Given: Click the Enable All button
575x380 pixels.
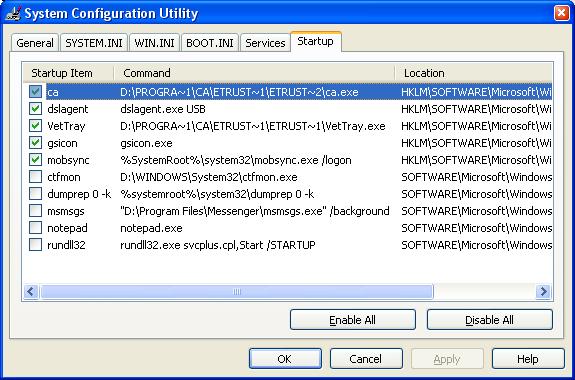Looking at the screenshot, I should coord(352,320).
